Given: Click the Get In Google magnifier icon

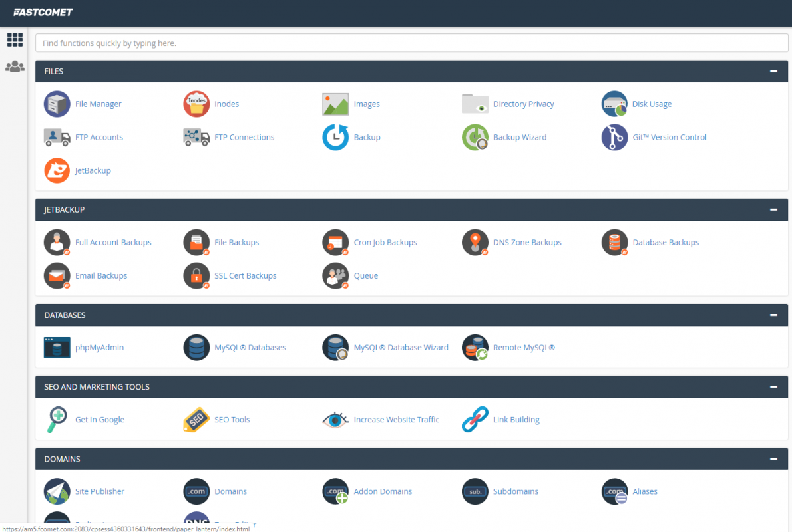Looking at the screenshot, I should pos(57,420).
